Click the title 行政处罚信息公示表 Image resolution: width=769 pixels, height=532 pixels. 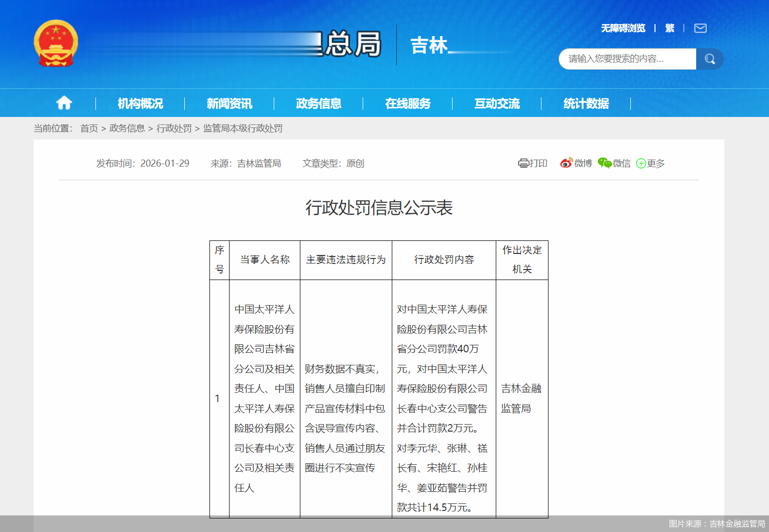(x=379, y=207)
